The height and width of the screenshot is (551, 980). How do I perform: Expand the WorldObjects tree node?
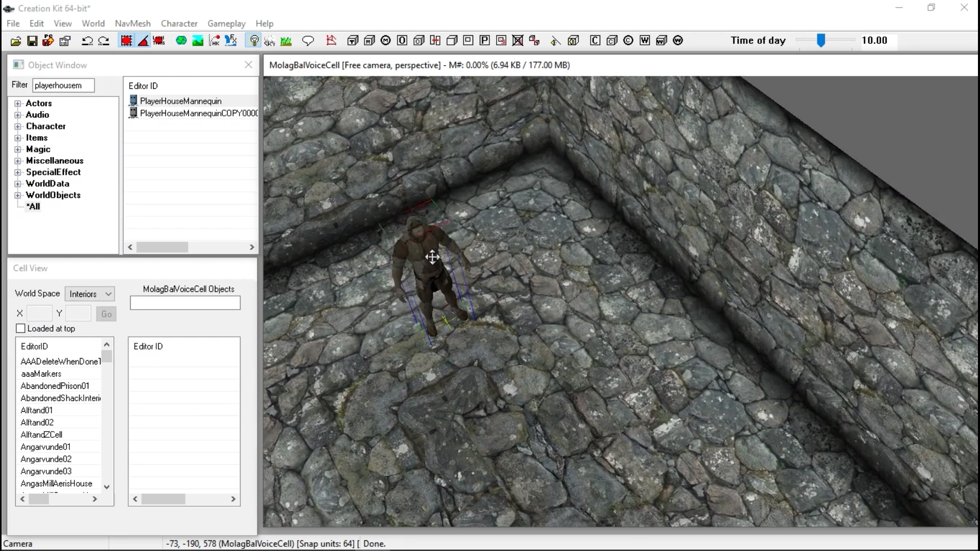tap(18, 195)
